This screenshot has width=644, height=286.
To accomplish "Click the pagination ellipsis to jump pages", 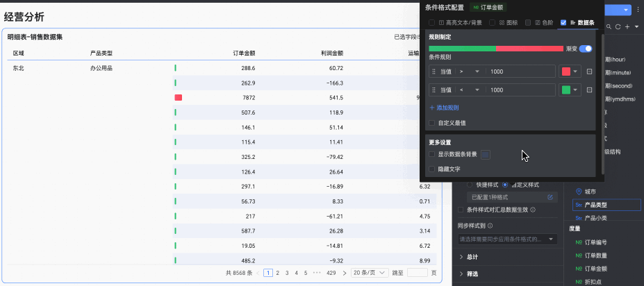I will click(x=317, y=273).
